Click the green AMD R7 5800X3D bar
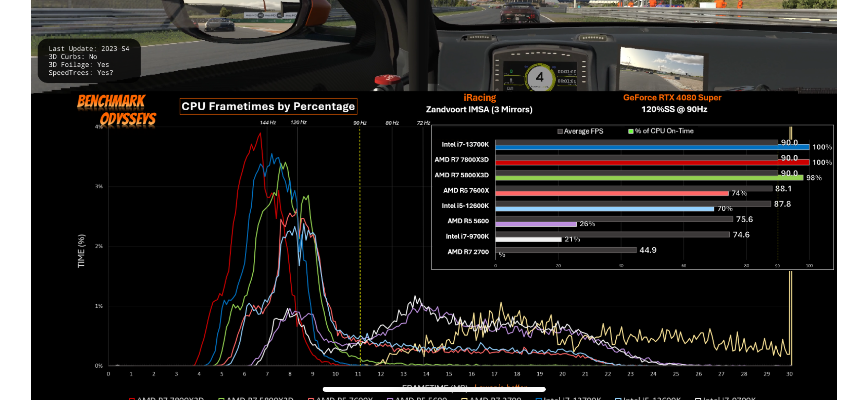This screenshot has height=400, width=868. coord(645,178)
